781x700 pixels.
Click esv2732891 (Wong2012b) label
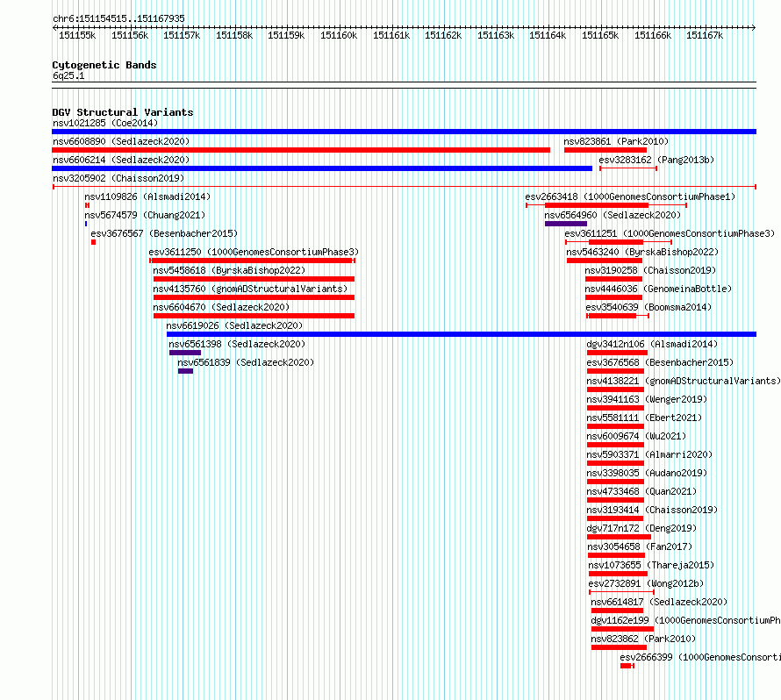pyautogui.click(x=647, y=583)
